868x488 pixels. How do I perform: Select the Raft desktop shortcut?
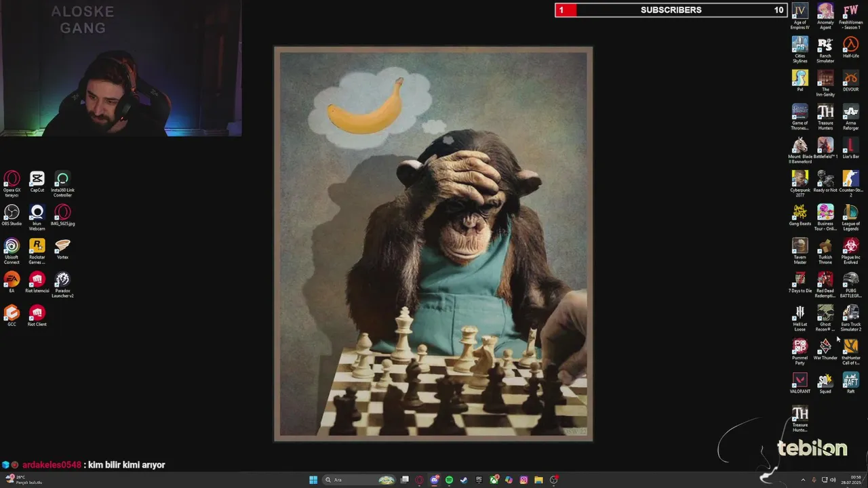pyautogui.click(x=851, y=383)
